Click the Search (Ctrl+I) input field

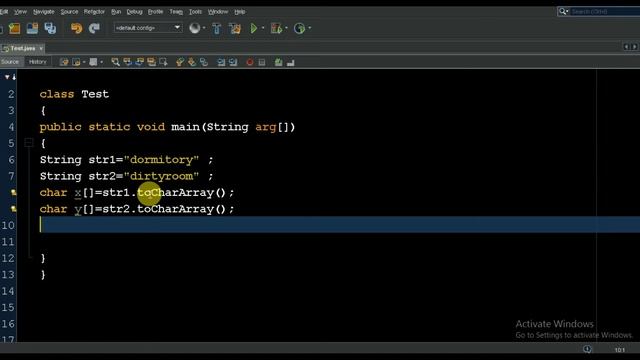605,11
